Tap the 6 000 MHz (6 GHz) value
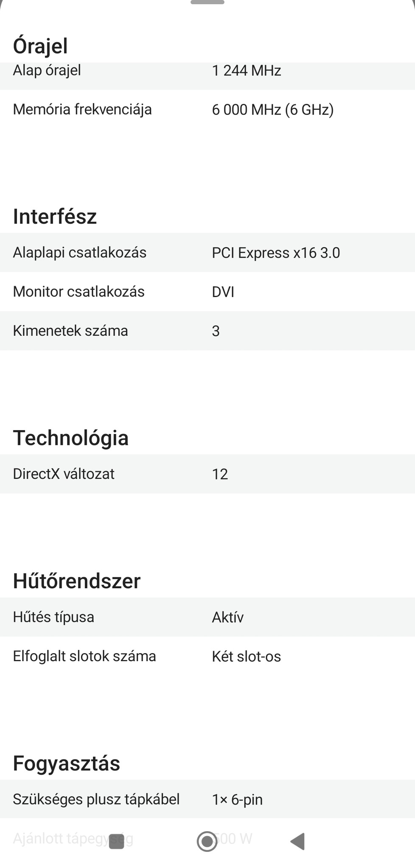The width and height of the screenshot is (415, 868). (x=272, y=110)
